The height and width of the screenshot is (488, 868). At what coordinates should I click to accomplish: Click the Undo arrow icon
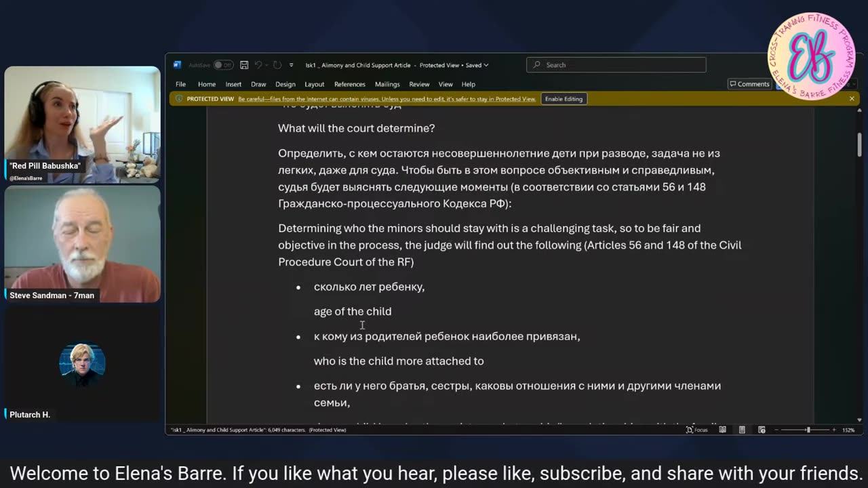pos(258,65)
